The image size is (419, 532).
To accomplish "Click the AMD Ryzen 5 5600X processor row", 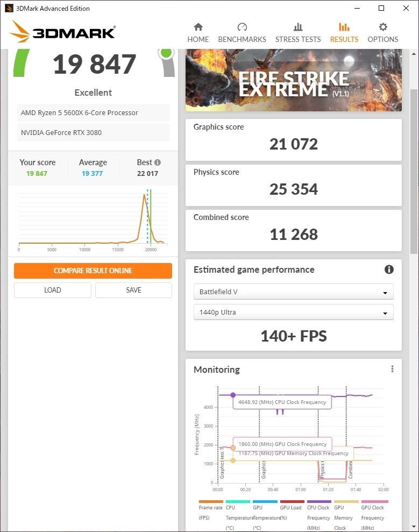I will click(93, 112).
